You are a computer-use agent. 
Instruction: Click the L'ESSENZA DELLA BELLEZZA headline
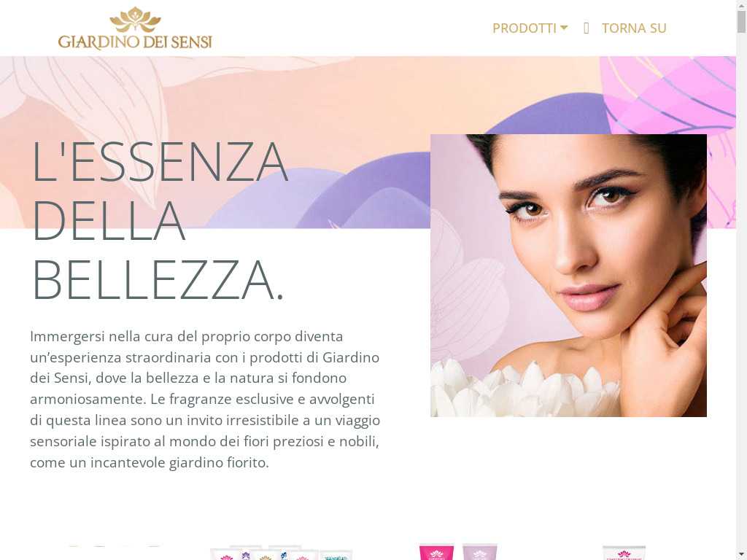click(x=160, y=220)
